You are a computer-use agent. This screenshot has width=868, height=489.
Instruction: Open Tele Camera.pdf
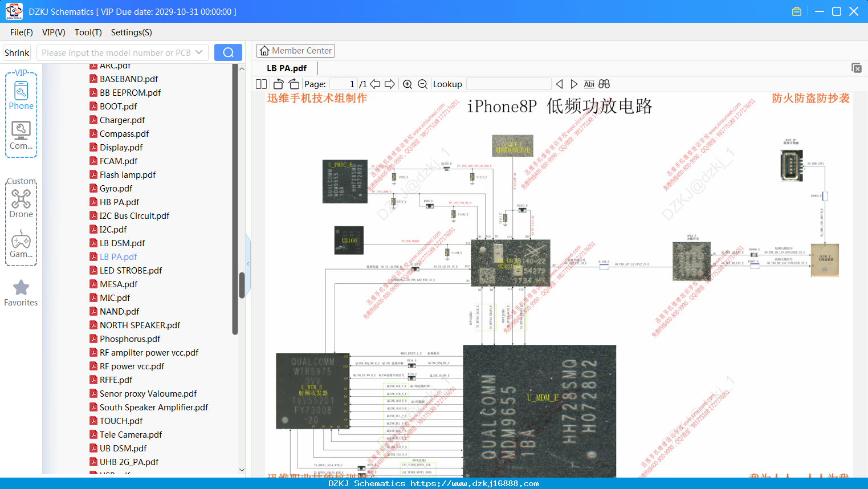point(131,434)
